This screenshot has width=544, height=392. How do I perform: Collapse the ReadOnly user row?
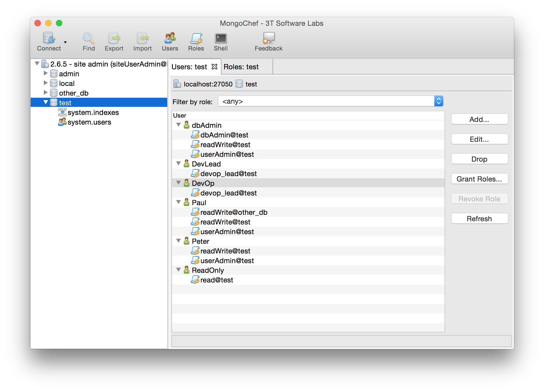pyautogui.click(x=178, y=270)
